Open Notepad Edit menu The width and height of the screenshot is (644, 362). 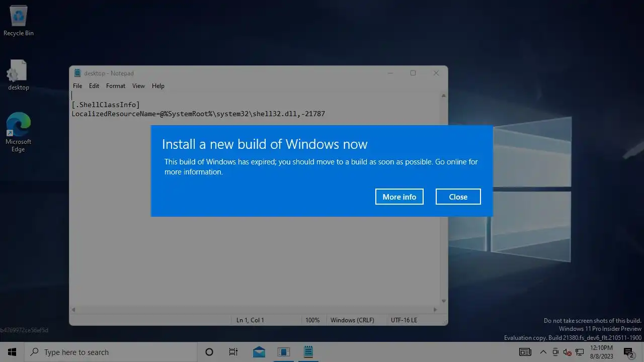[94, 86]
